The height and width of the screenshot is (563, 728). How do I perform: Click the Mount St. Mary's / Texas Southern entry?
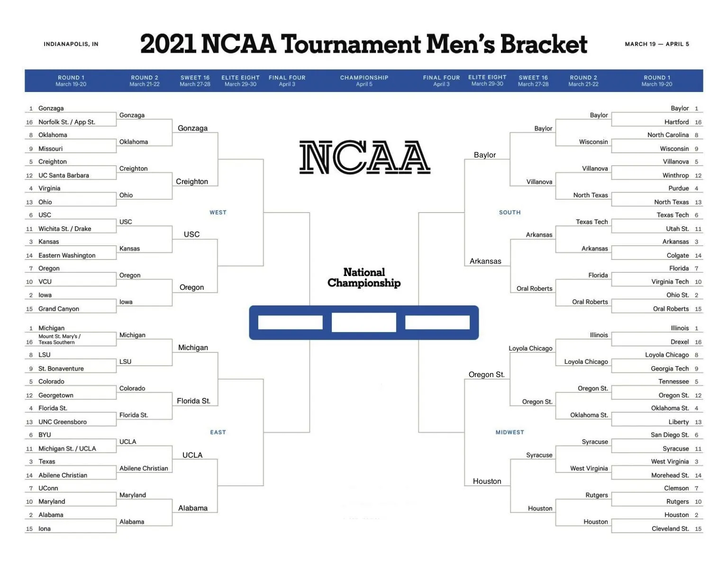click(x=59, y=339)
